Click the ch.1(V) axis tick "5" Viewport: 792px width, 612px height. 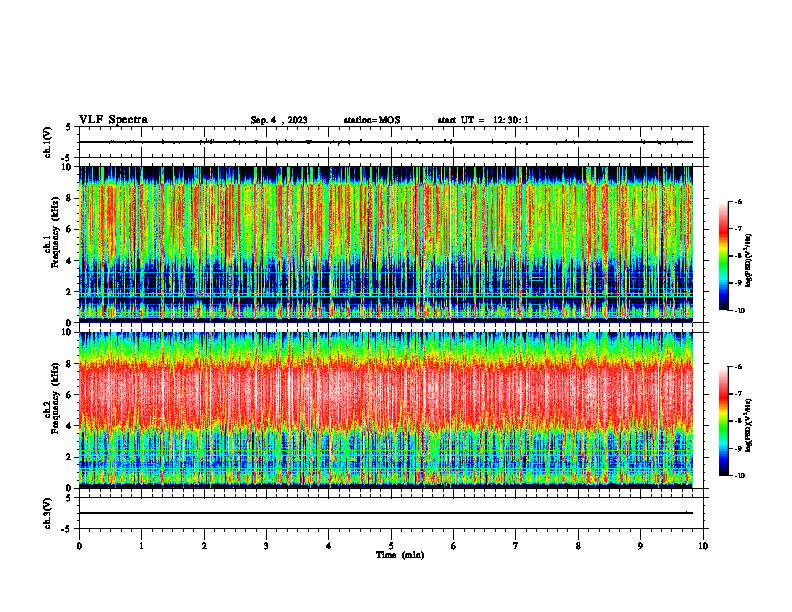(69, 128)
